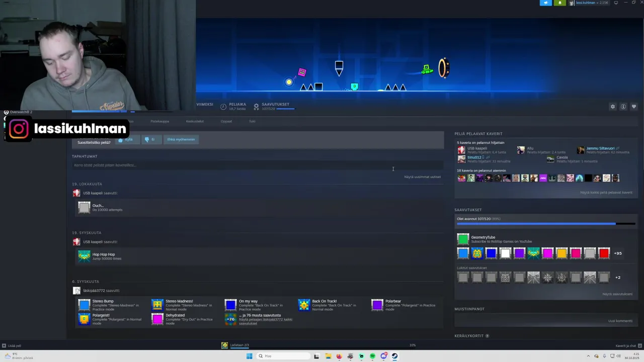
Task: Add game to favorites heart icon
Action: click(633, 107)
